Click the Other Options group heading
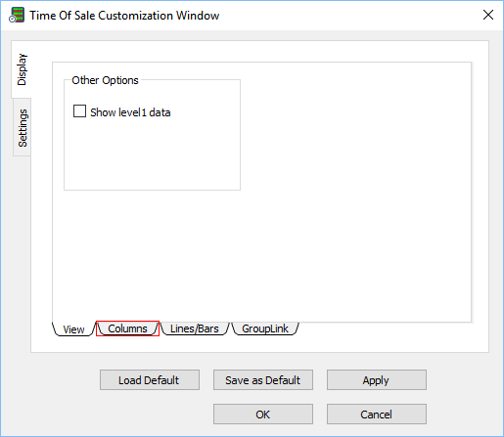The image size is (504, 437). tap(105, 80)
